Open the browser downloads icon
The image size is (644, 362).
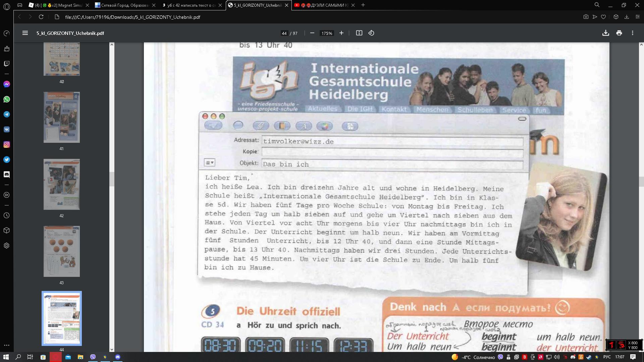click(626, 17)
